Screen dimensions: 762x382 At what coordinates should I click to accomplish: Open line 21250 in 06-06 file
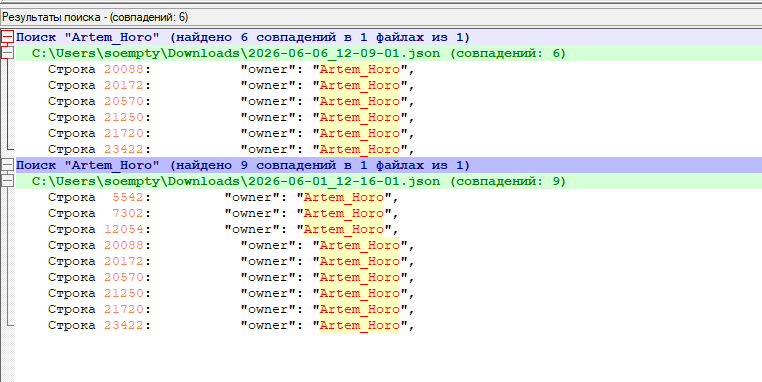(x=231, y=118)
